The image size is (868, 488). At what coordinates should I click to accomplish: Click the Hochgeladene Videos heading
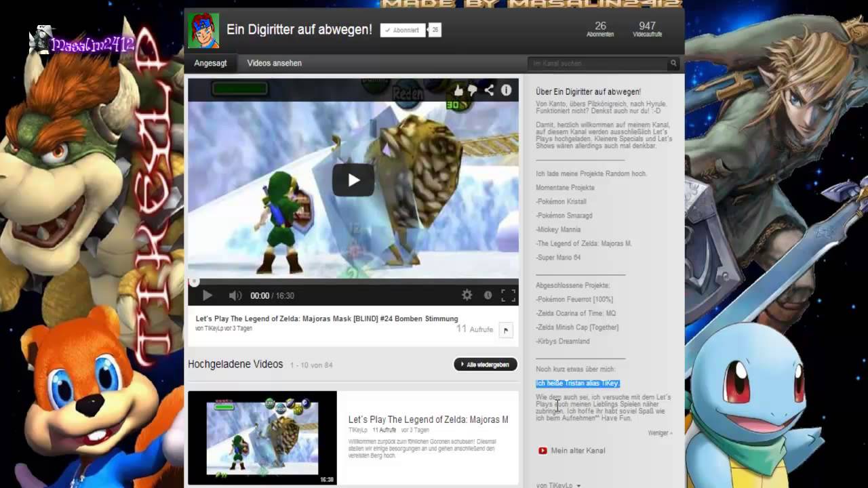tap(235, 364)
